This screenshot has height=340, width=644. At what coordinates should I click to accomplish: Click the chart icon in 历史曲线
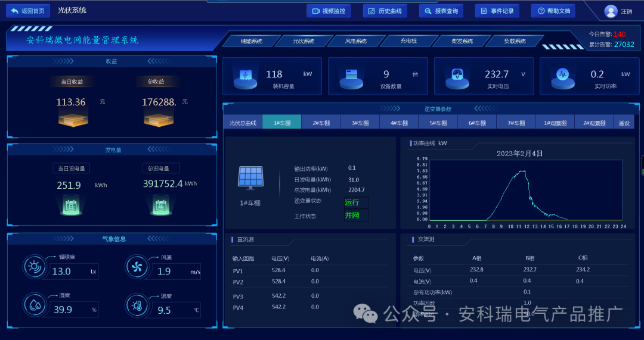[371, 11]
